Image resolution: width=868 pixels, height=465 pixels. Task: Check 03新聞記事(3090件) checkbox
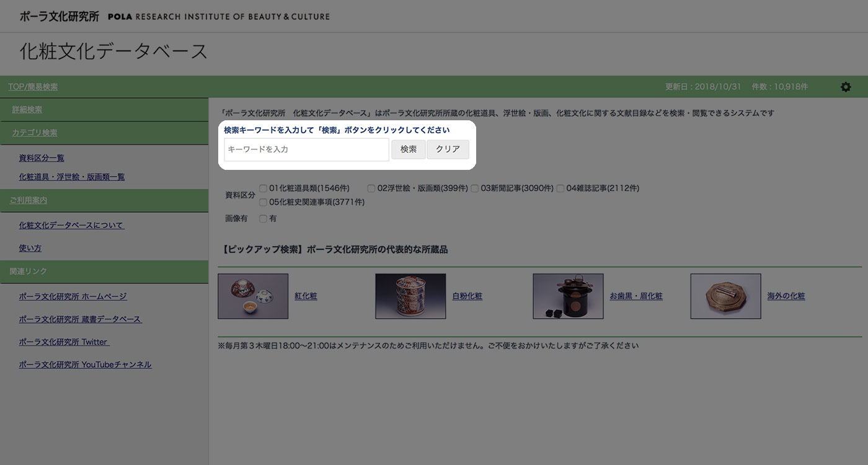[x=474, y=188]
